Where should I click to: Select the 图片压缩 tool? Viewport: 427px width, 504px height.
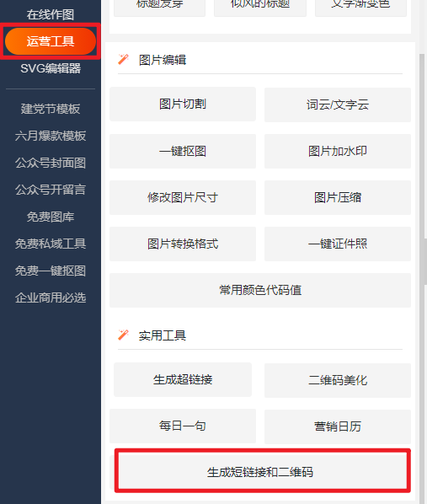[338, 197]
